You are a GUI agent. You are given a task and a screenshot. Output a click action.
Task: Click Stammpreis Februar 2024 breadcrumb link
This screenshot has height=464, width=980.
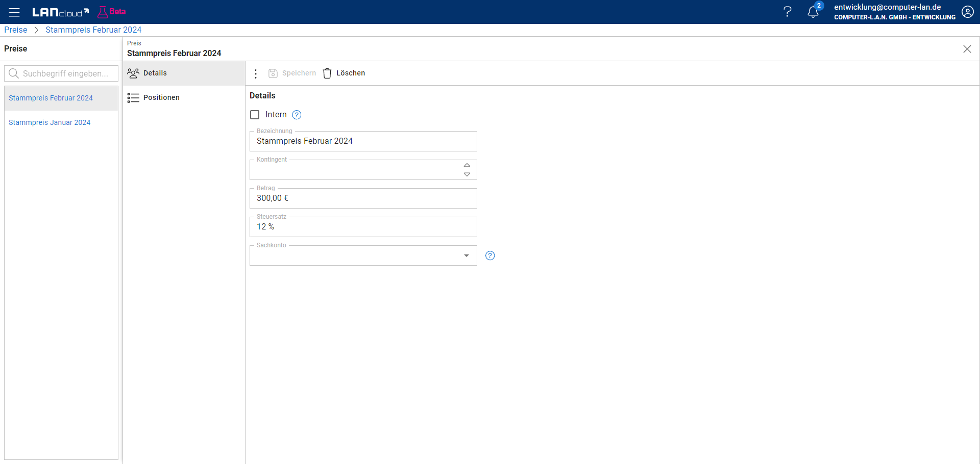pos(93,30)
